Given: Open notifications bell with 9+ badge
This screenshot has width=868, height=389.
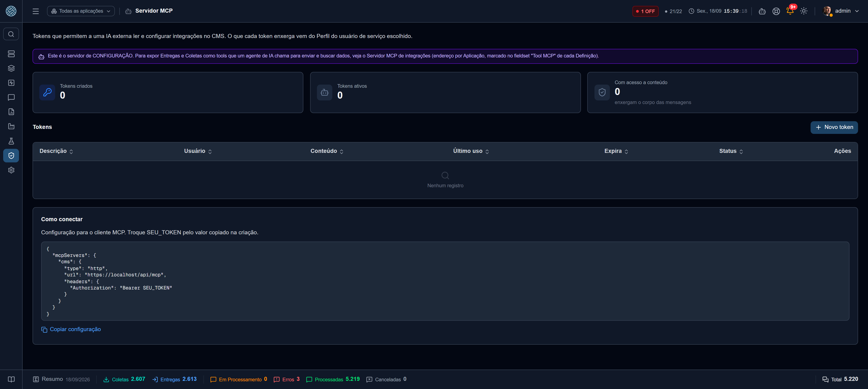Looking at the screenshot, I should click(790, 11).
